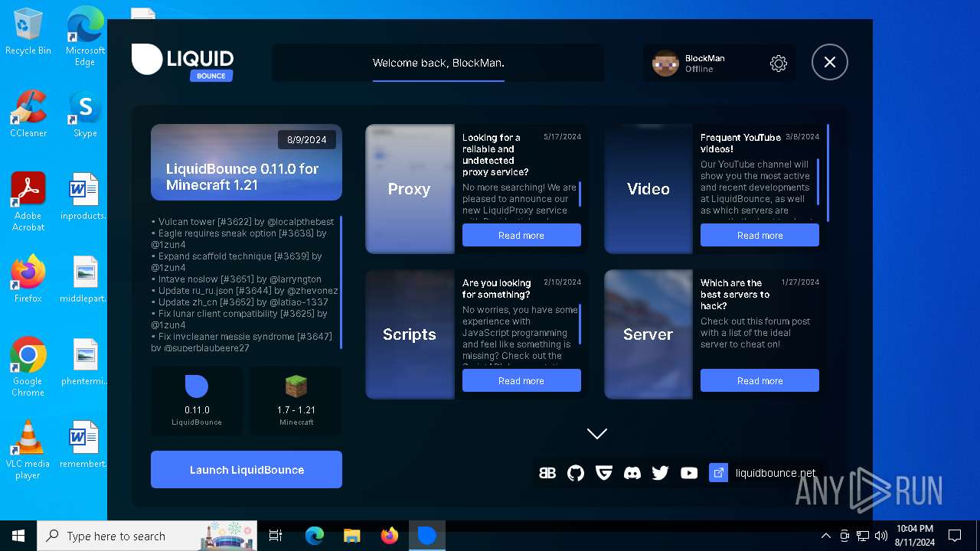Open the notification center
Screen dimensions: 980x551
coord(955,536)
